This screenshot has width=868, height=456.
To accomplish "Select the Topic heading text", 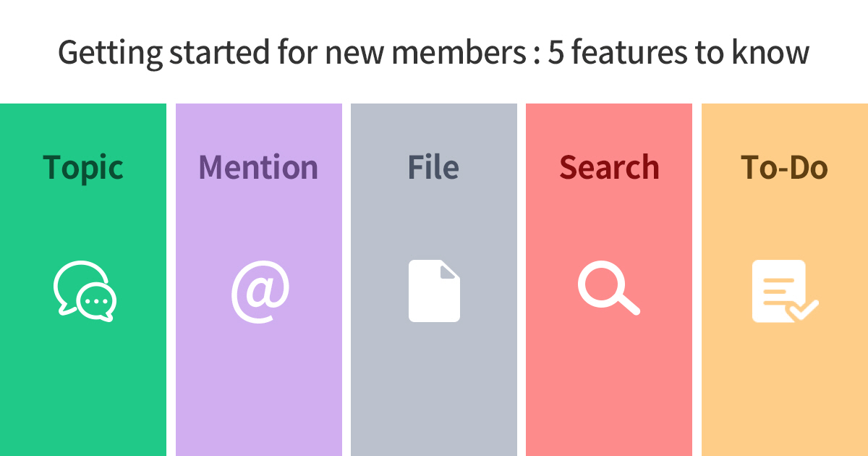I will (x=83, y=169).
